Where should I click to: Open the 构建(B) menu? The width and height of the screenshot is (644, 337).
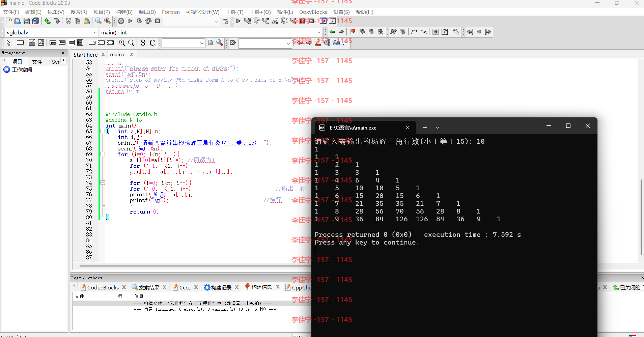(124, 12)
